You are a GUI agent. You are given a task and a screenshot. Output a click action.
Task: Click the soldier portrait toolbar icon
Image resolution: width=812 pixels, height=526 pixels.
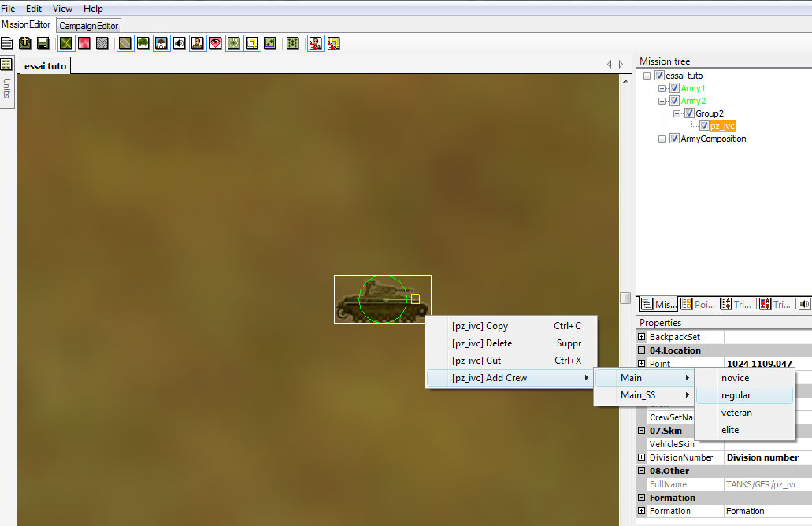[197, 43]
